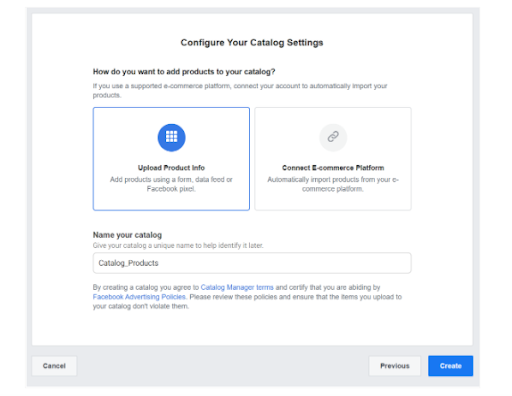
Task: Go back with the Previous button
Action: [395, 366]
